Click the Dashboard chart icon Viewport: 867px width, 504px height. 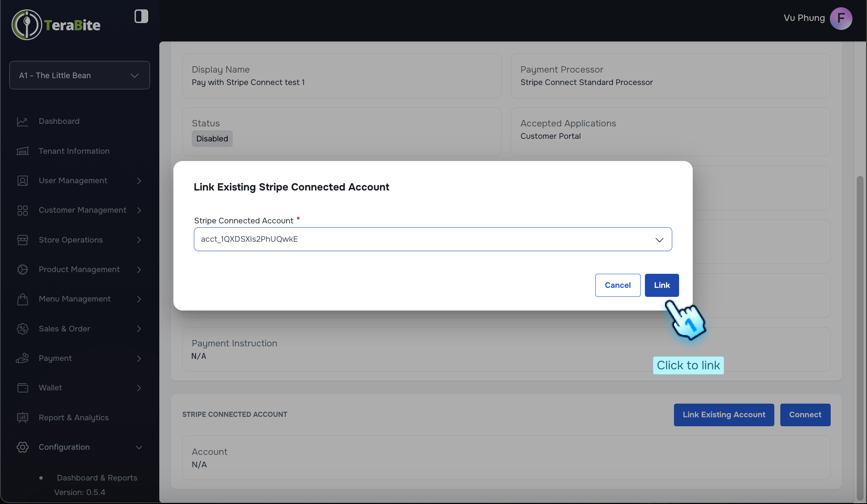(22, 121)
